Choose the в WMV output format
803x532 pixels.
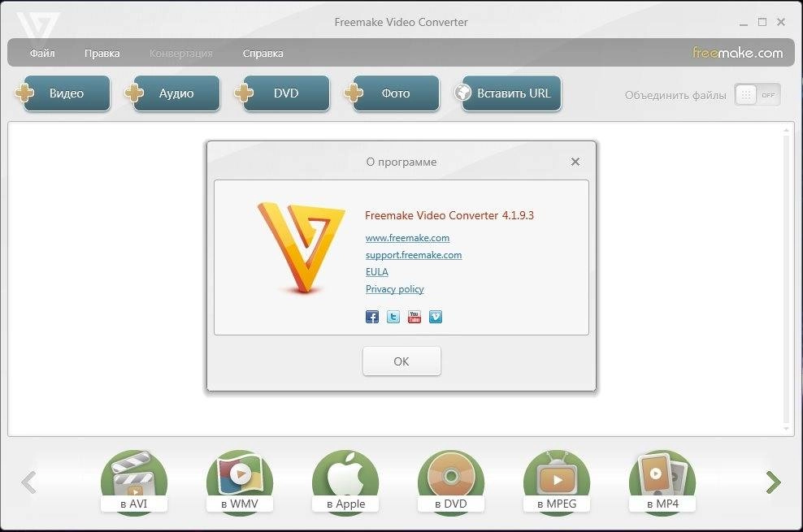point(240,482)
